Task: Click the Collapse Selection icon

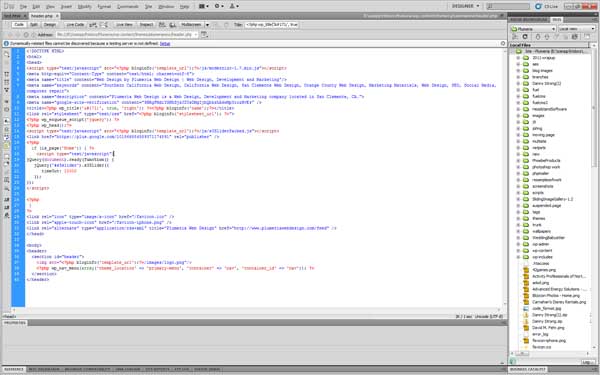Action: [7, 82]
